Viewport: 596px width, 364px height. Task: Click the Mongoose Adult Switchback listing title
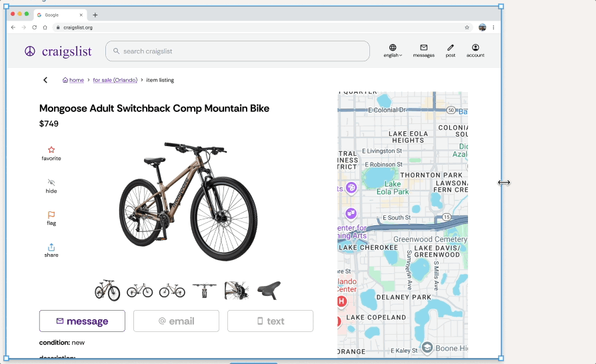[x=154, y=108]
